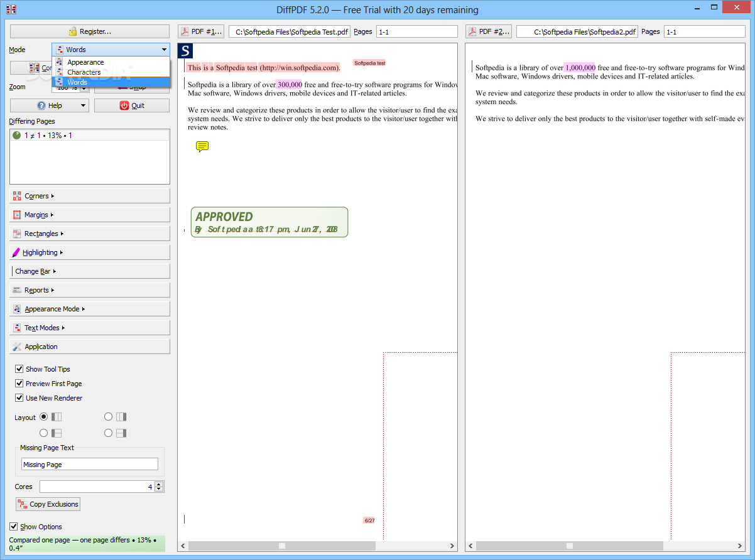Screen dimensions: 755x560
Task: Choose Characters in the Mode list
Action: point(111,72)
